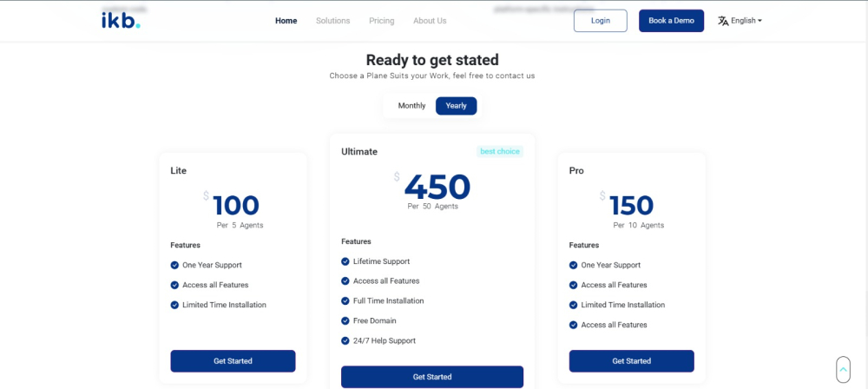Viewport: 868px width, 389px height.
Task: Click the best choice badge
Action: tap(500, 152)
